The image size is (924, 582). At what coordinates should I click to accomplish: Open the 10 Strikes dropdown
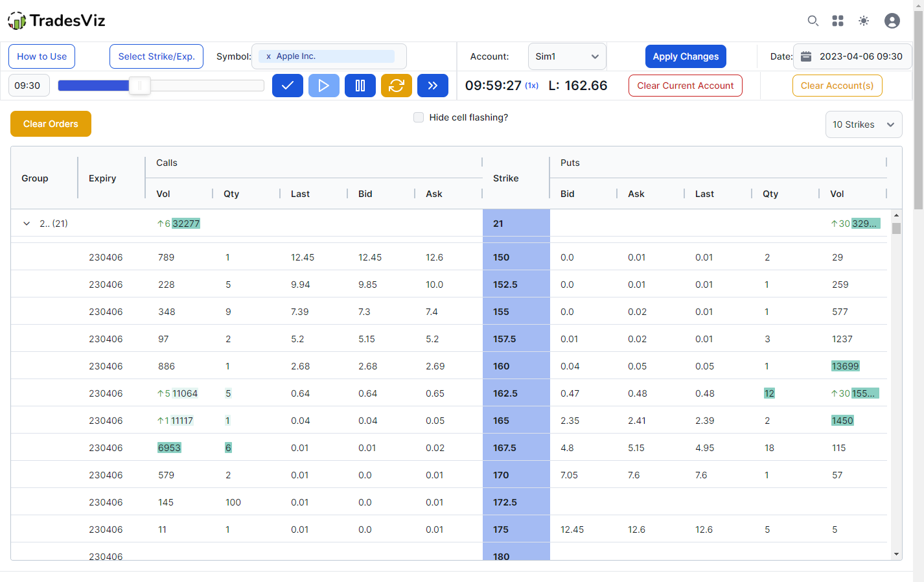(864, 124)
